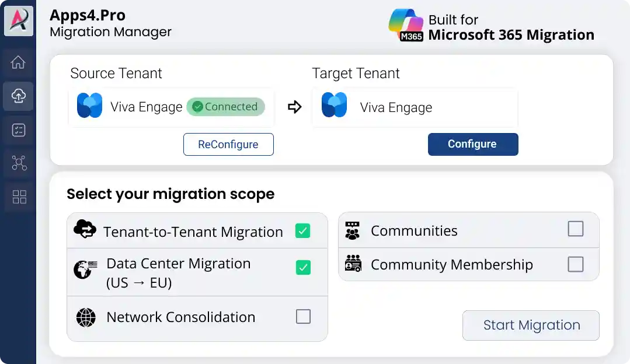Click the "Tenant-to-Tenant Migration" label
The height and width of the screenshot is (364, 630).
point(193,232)
